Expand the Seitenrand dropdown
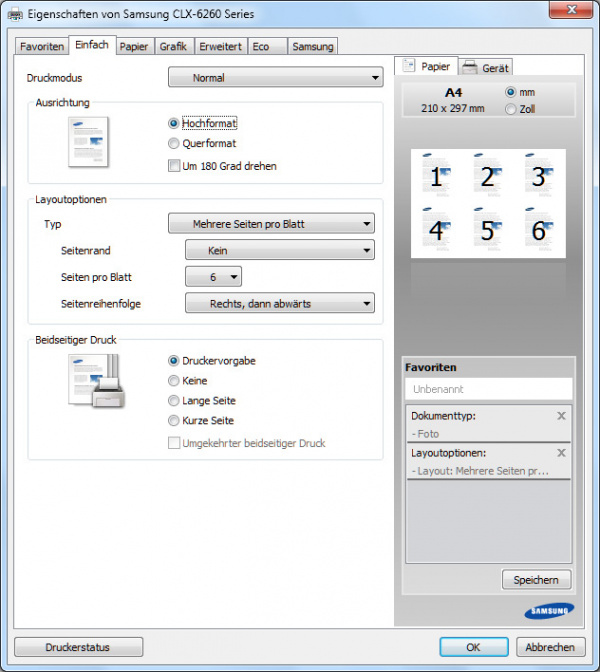Screen dimensions: 600x672 (280, 250)
